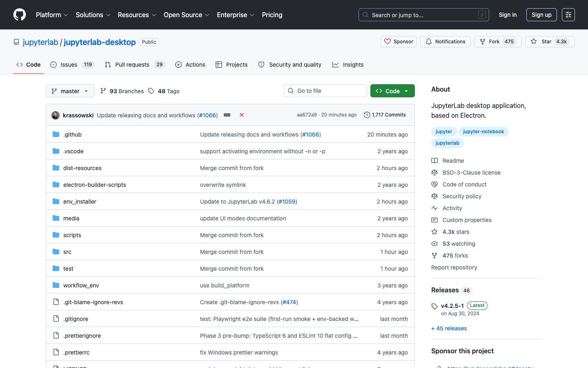The image size is (588, 368).
Task: Switch to the Issues tab
Action: click(72, 65)
